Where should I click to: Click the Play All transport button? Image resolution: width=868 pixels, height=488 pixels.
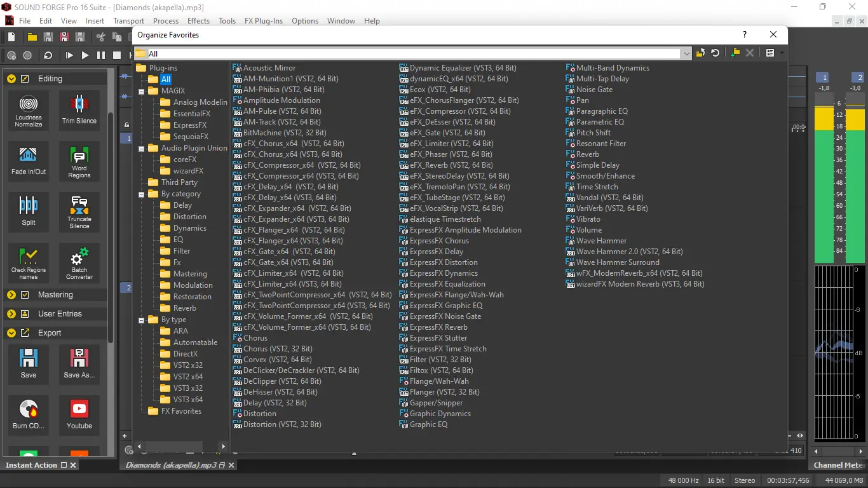tap(69, 55)
